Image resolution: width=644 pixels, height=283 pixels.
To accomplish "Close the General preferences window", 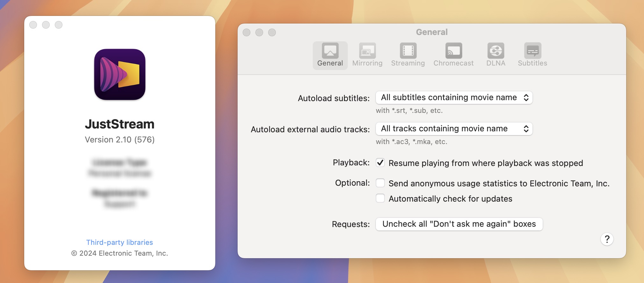I will click(x=247, y=32).
